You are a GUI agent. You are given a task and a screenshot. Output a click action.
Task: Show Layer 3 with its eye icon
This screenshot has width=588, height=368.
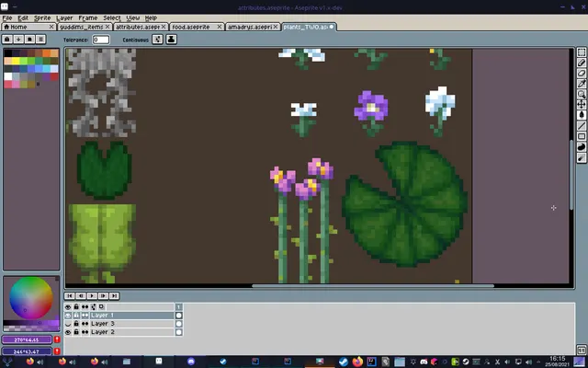point(68,324)
